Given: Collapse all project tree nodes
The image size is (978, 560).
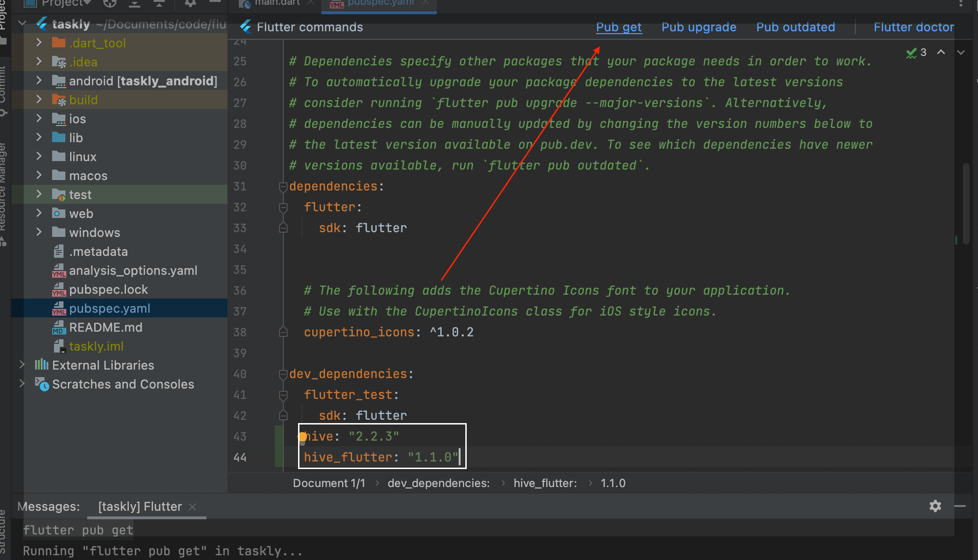Looking at the screenshot, I should pyautogui.click(x=159, y=3).
